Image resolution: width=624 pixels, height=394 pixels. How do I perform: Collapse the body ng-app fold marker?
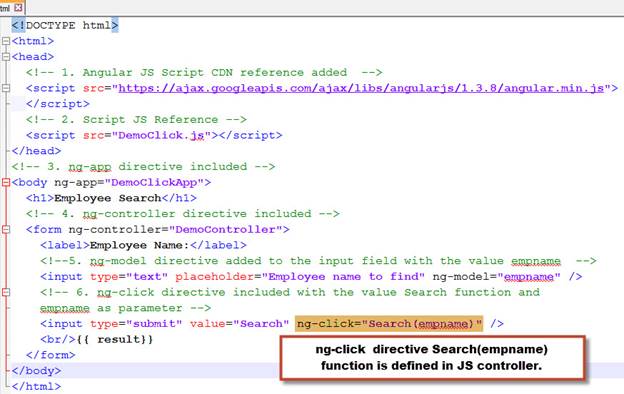[6, 182]
